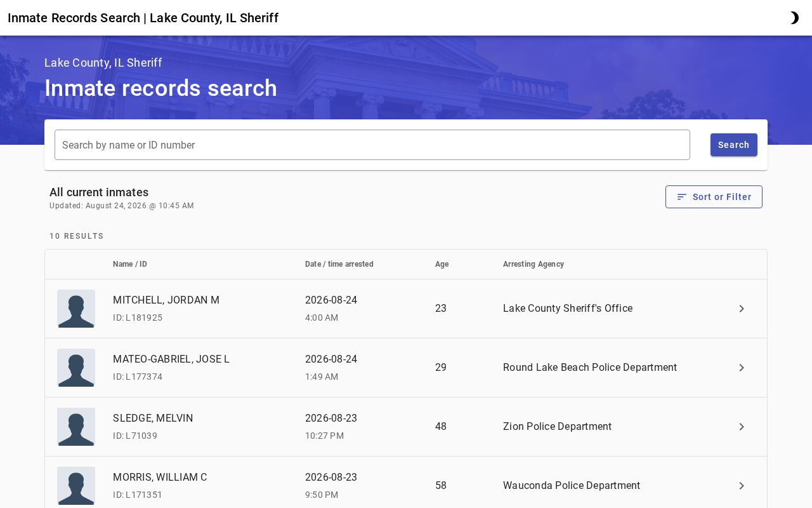Click the Updated August 24, 2026 timestamp
The width and height of the screenshot is (812, 508).
coord(122,206)
